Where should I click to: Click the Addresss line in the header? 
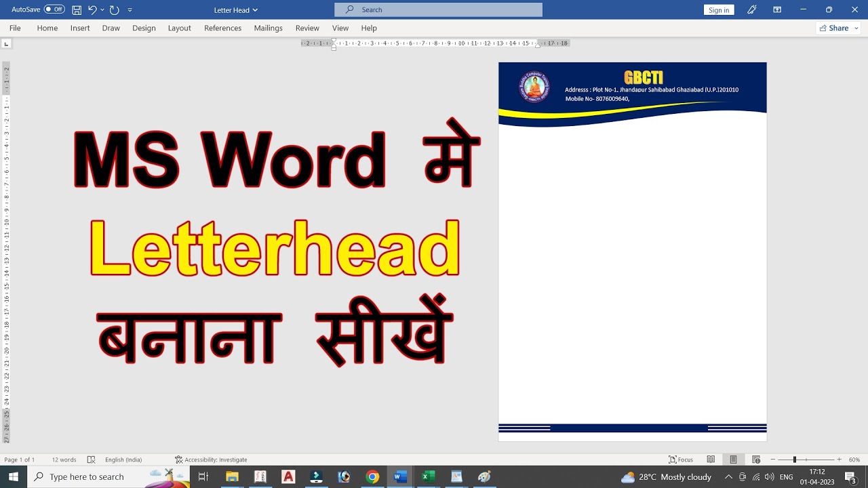coord(652,89)
